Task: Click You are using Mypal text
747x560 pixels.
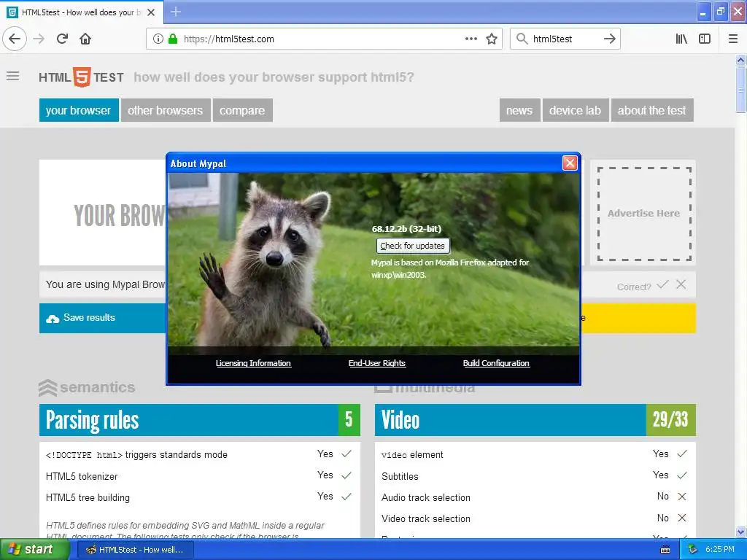Action: tap(105, 284)
